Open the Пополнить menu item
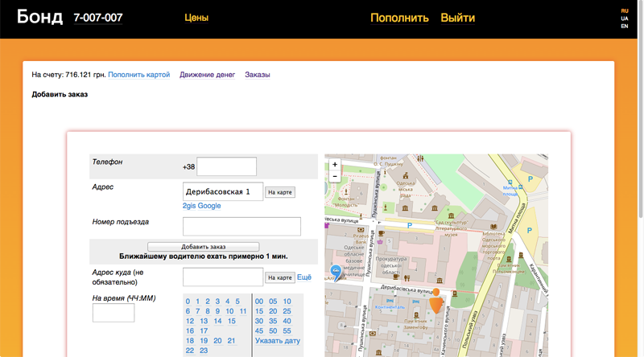Viewport: 644px width, 357px height. click(399, 18)
